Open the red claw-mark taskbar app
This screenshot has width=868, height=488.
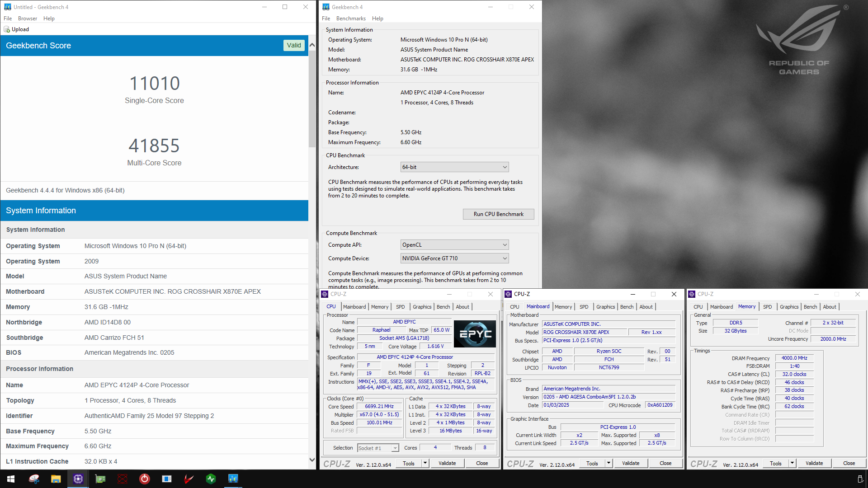189,479
